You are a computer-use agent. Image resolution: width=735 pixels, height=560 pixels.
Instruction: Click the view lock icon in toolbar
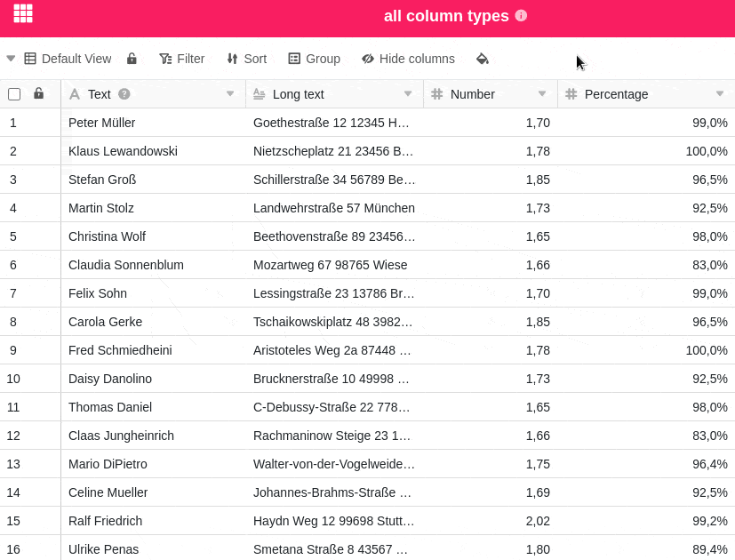click(x=132, y=59)
